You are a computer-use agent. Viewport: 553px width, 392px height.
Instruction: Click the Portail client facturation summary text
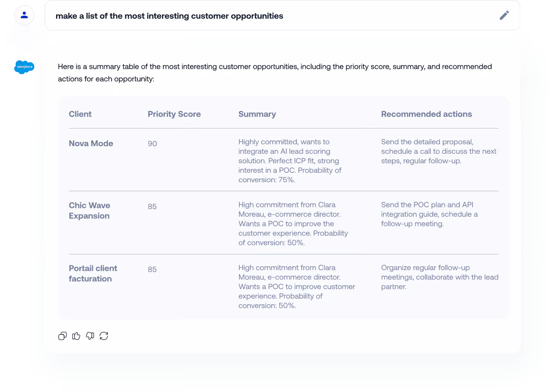click(x=296, y=287)
